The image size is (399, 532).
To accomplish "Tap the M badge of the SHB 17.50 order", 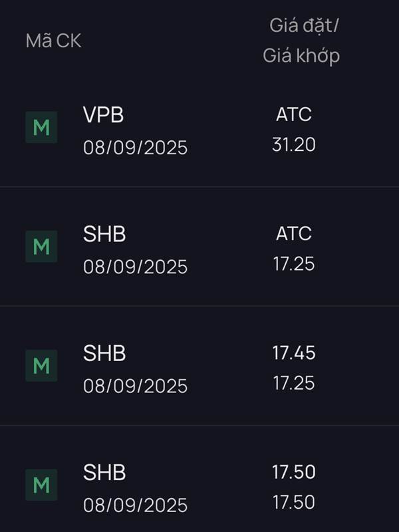I will point(41,485).
